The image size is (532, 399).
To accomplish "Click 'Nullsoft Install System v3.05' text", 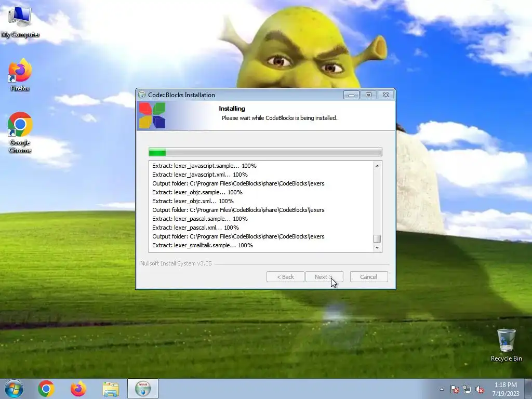I will pos(176,263).
